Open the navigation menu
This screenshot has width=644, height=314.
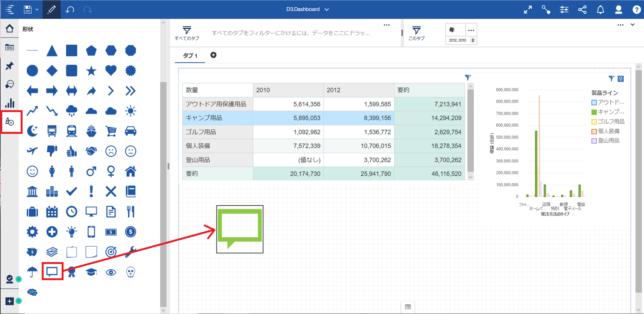pyautogui.click(x=10, y=10)
